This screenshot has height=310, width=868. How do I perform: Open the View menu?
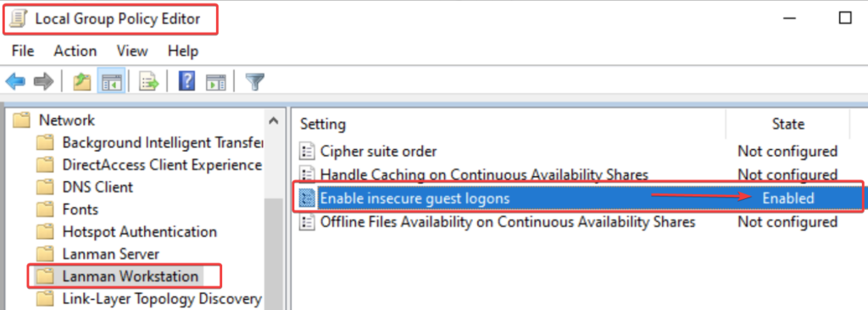point(132,51)
